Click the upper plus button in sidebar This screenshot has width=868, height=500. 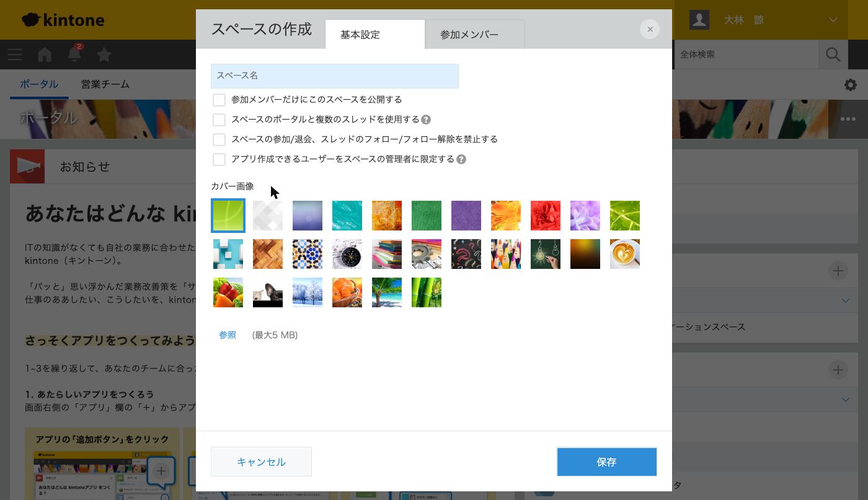838,271
